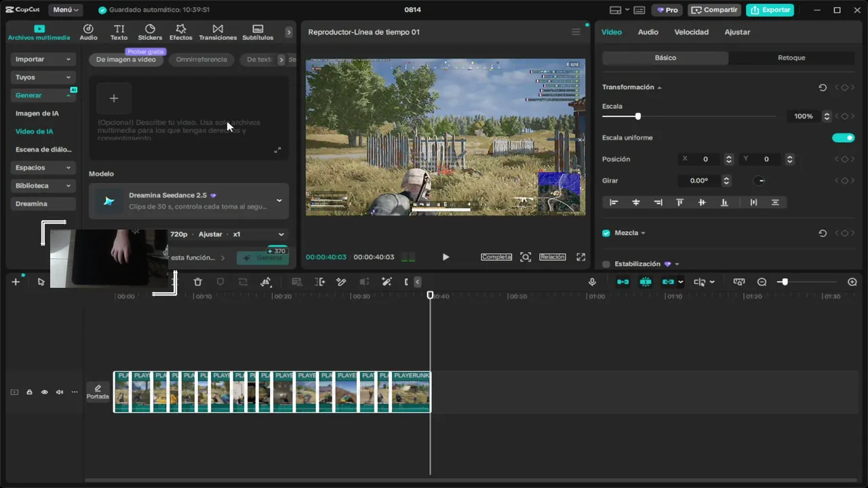Expand the Biblioteca section
This screenshot has width=868, height=488.
tap(43, 186)
